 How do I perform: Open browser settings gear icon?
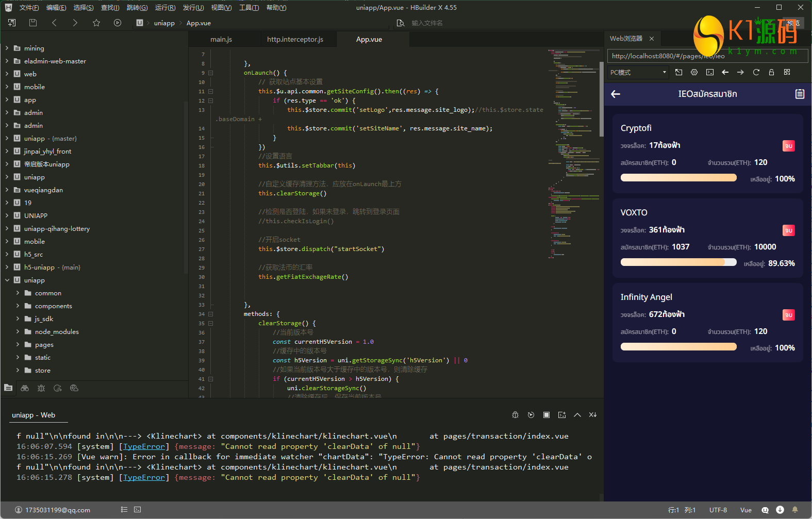tap(694, 72)
